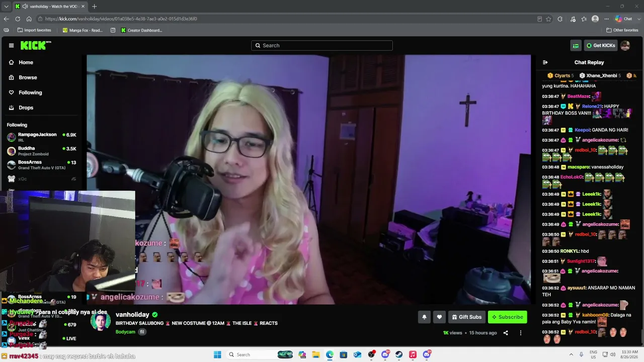Image resolution: width=644 pixels, height=362 pixels.
Task: Click the Chat Replay heading
Action: point(589,62)
